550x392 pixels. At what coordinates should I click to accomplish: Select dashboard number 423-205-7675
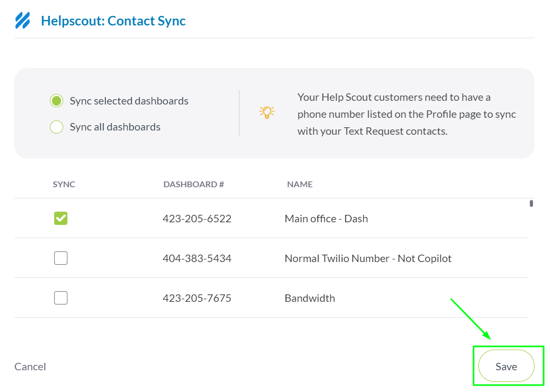click(197, 298)
